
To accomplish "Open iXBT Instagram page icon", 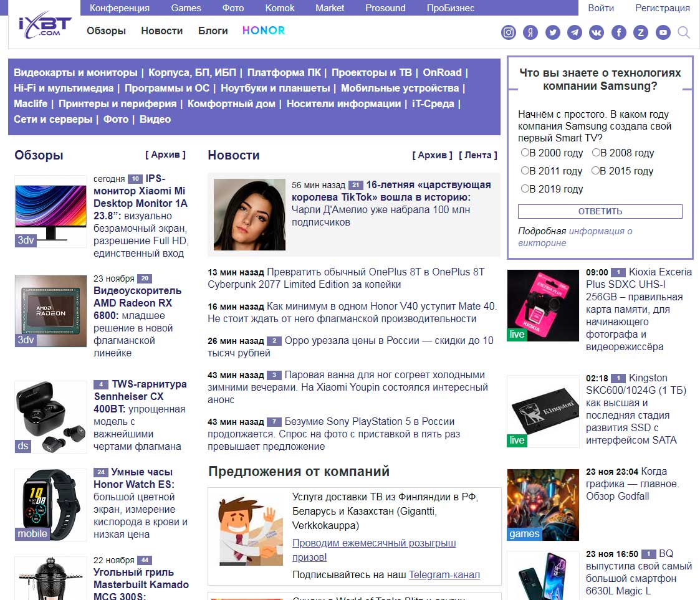I will 509,32.
